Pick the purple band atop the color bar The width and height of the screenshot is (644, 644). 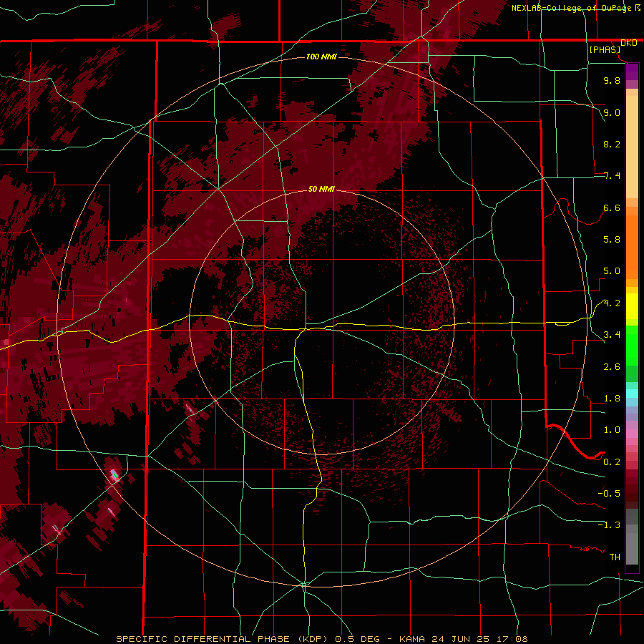click(632, 72)
